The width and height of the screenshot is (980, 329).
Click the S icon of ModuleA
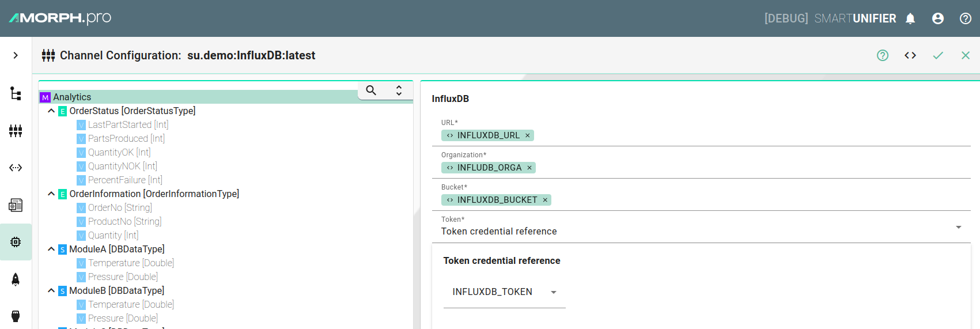63,249
